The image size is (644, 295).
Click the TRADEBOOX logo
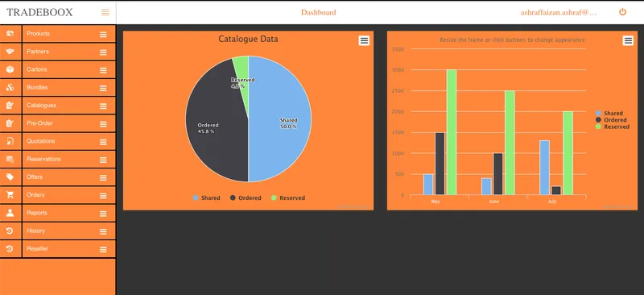[39, 12]
